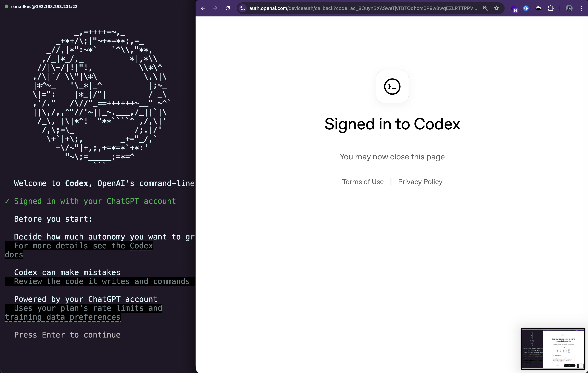
Task: Click 'You may now close this page' text
Action: [x=392, y=157]
